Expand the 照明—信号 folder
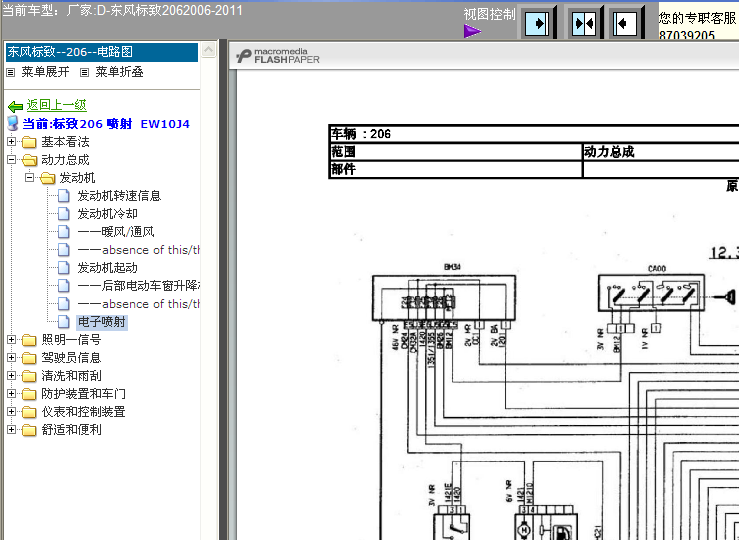Viewport: 739px width, 540px height. pos(11,339)
